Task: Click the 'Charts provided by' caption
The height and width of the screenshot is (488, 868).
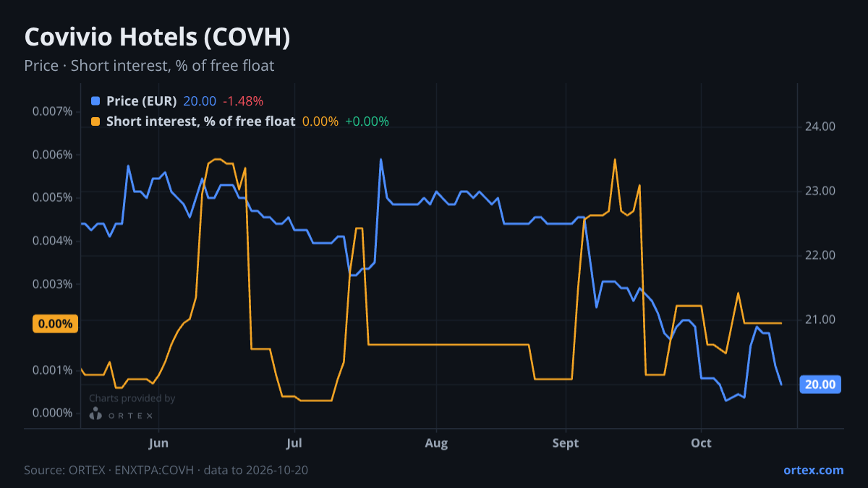Action: [x=132, y=398]
